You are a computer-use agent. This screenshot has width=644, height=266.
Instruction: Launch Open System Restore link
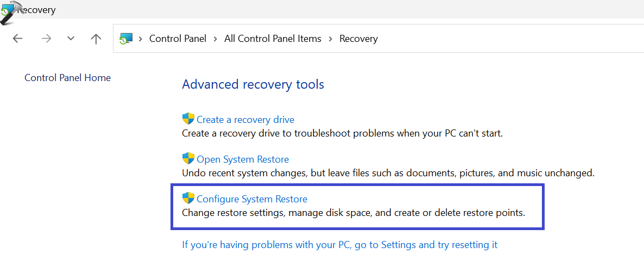(243, 159)
